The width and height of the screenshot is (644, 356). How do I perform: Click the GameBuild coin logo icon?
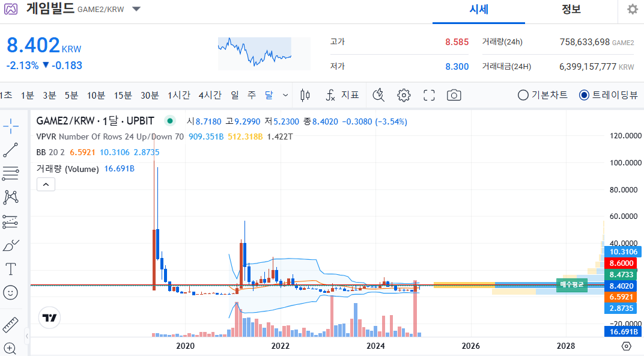point(11,8)
